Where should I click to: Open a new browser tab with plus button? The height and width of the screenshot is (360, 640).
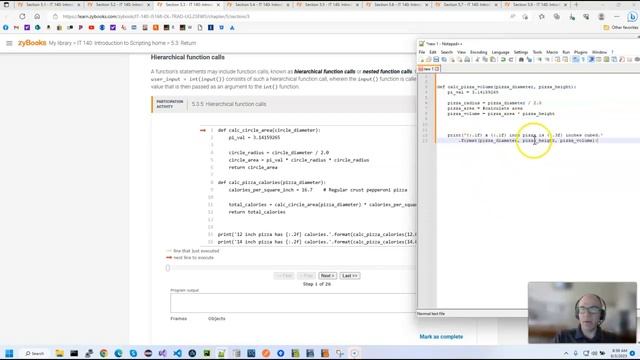pyautogui.click(x=576, y=4)
